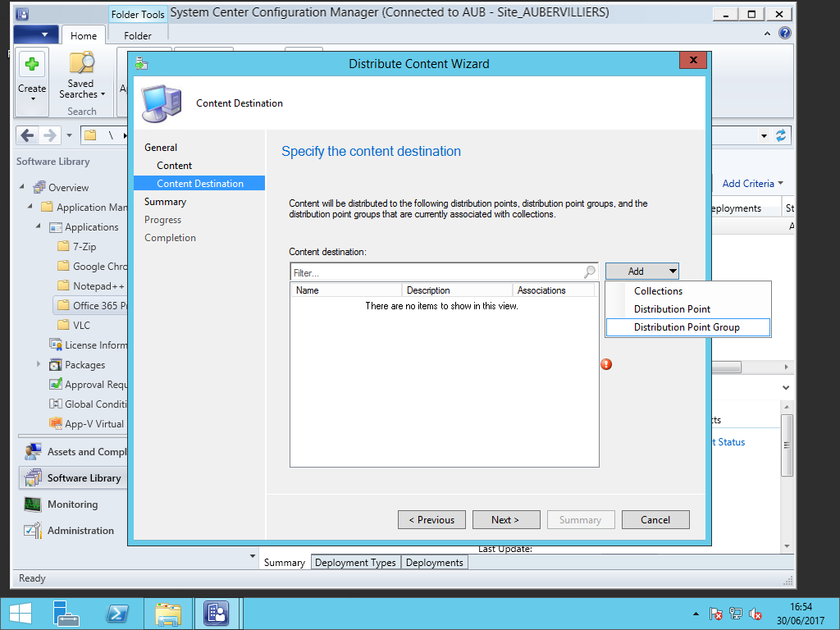Open the 7-Zip folder

click(77, 246)
